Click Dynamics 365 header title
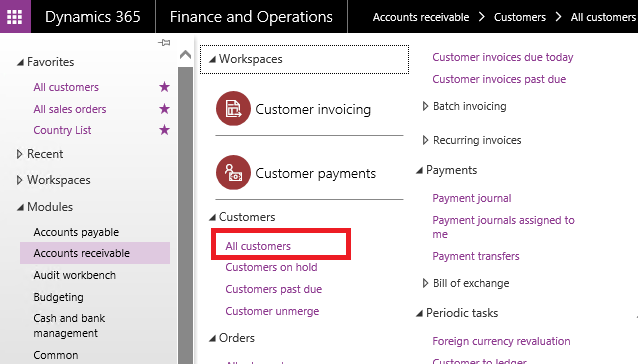 [x=92, y=17]
